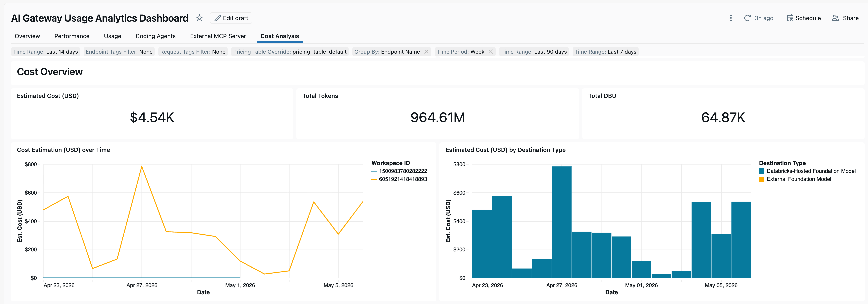868x304 pixels.
Task: Click the Share button
Action: pyautogui.click(x=845, y=18)
